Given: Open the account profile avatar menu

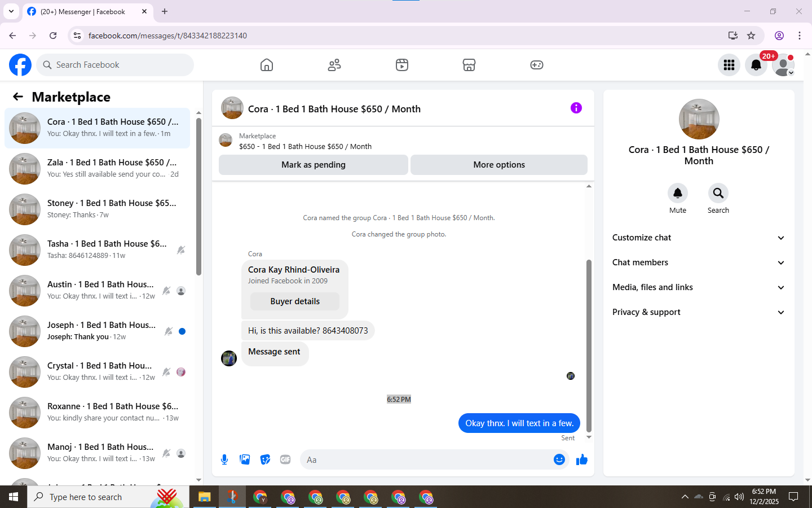Looking at the screenshot, I should (x=783, y=65).
